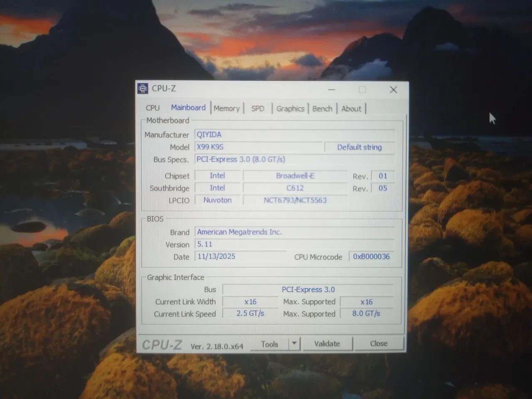The image size is (532, 399).
Task: Click the Validate button
Action: coord(328,343)
